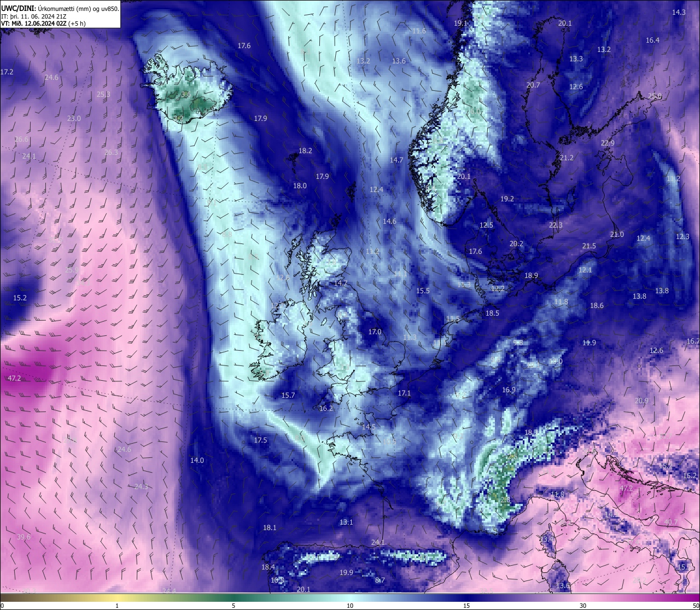
Task: Click the map value '14.3'
Action: click(x=679, y=12)
